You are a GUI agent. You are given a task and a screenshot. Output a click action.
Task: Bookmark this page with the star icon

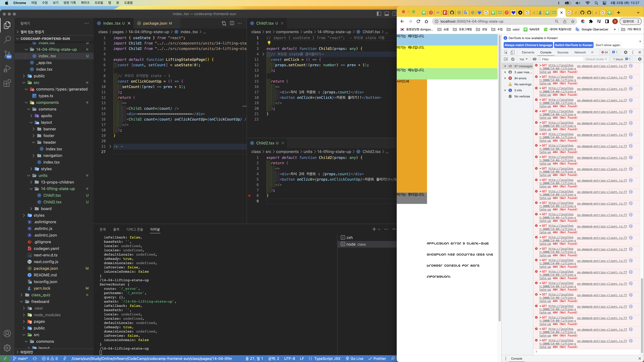[573, 21]
